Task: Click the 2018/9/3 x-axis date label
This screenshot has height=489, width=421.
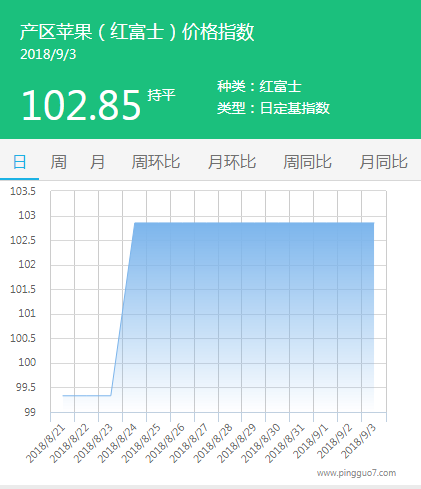Action: coord(360,441)
